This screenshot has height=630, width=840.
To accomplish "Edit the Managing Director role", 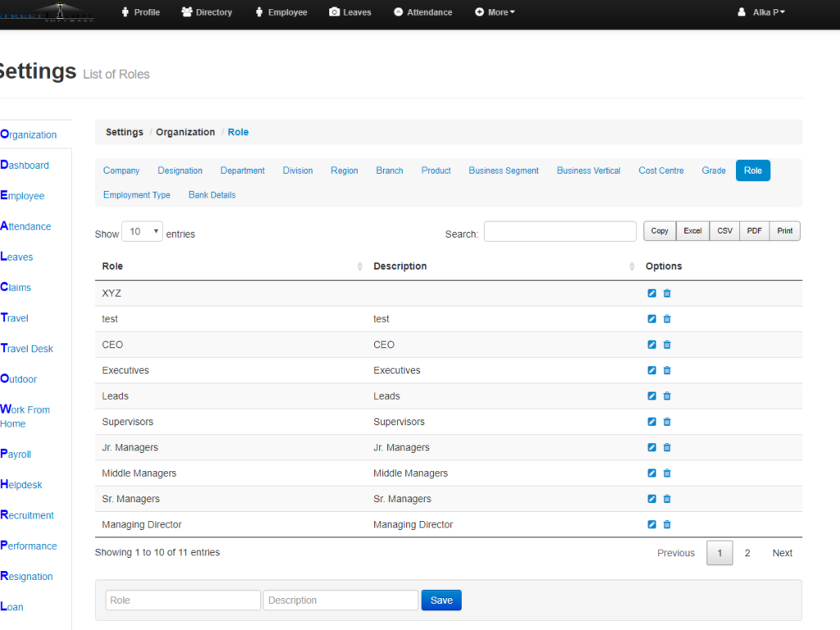I will [651, 524].
